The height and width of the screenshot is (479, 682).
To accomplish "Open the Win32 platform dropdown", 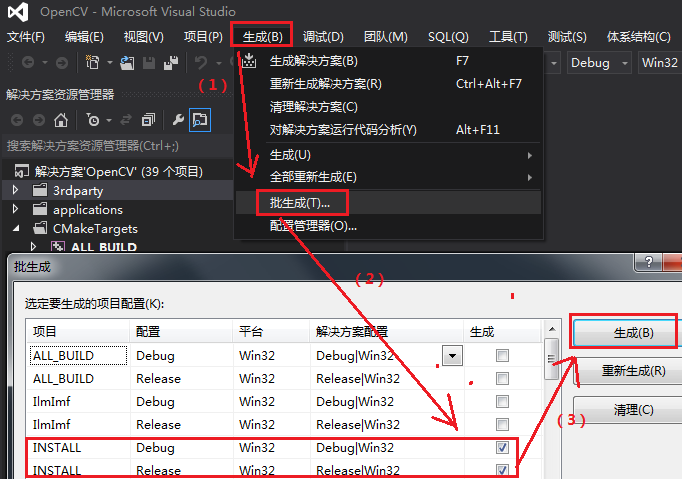I will coord(660,63).
